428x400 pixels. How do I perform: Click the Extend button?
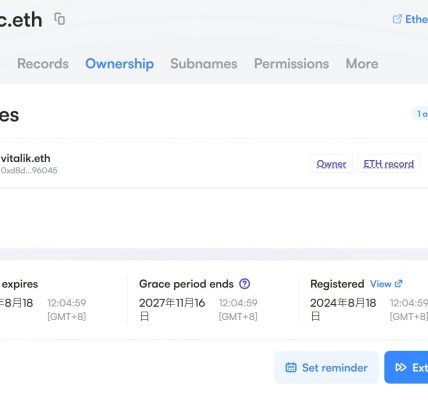(406, 367)
